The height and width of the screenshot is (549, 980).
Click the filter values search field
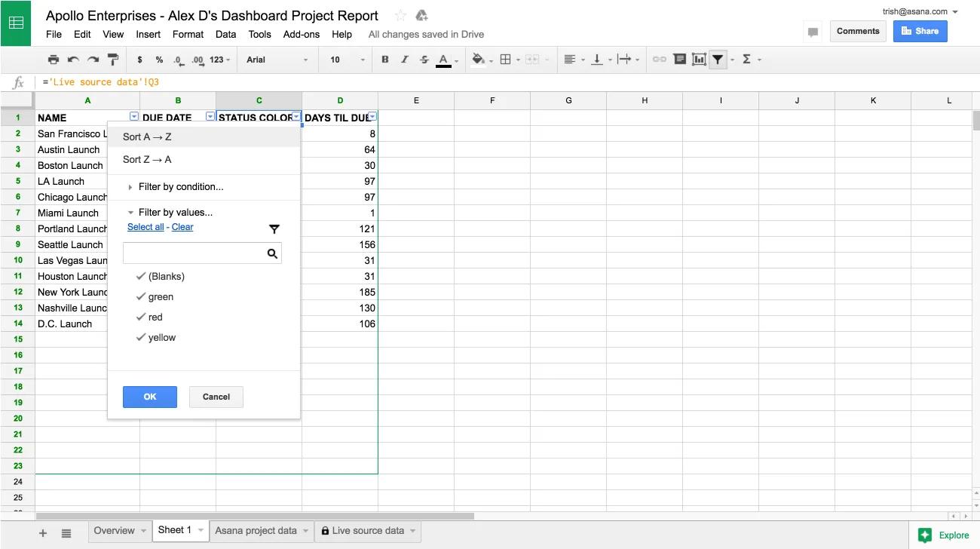click(194, 253)
